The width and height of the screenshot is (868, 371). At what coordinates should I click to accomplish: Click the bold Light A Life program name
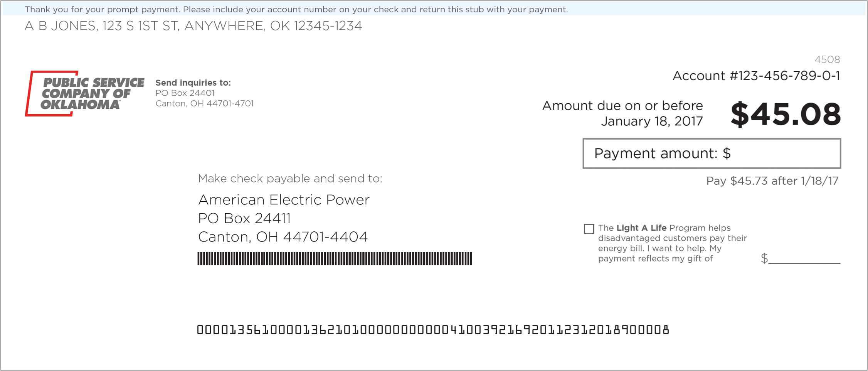coord(641,228)
